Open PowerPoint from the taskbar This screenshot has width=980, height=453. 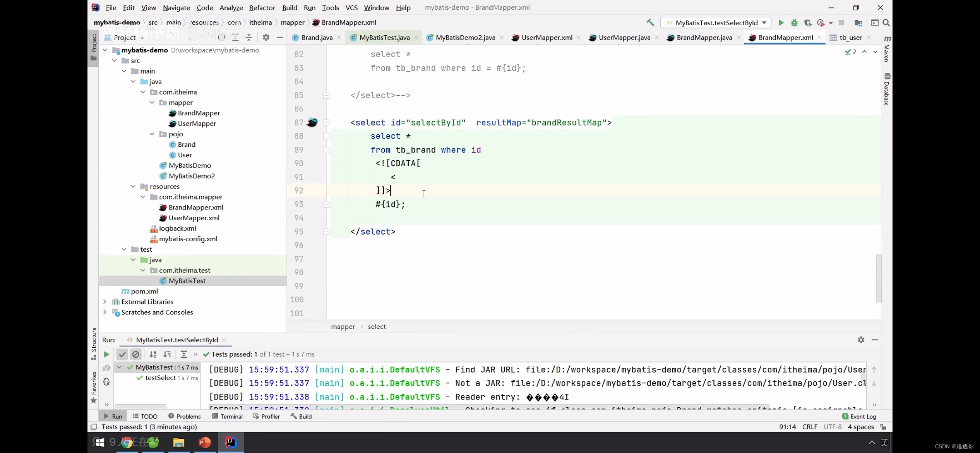point(204,442)
